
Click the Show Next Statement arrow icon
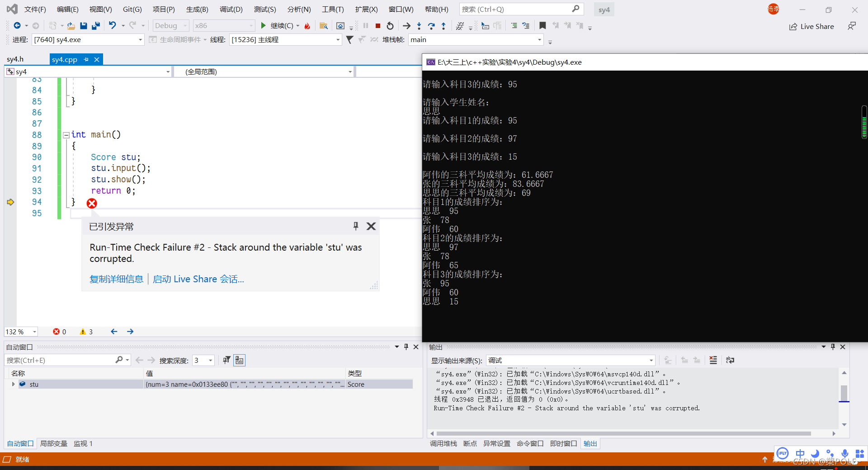point(406,26)
